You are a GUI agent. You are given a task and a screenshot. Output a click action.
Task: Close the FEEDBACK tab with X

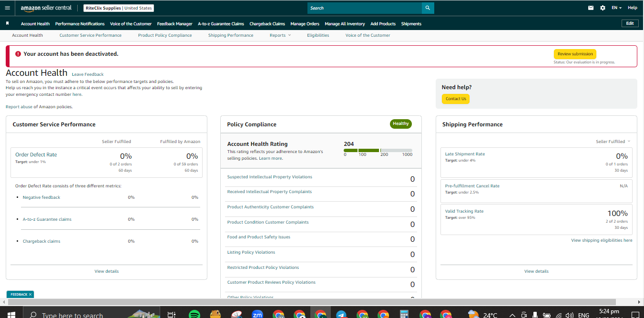(x=30, y=295)
